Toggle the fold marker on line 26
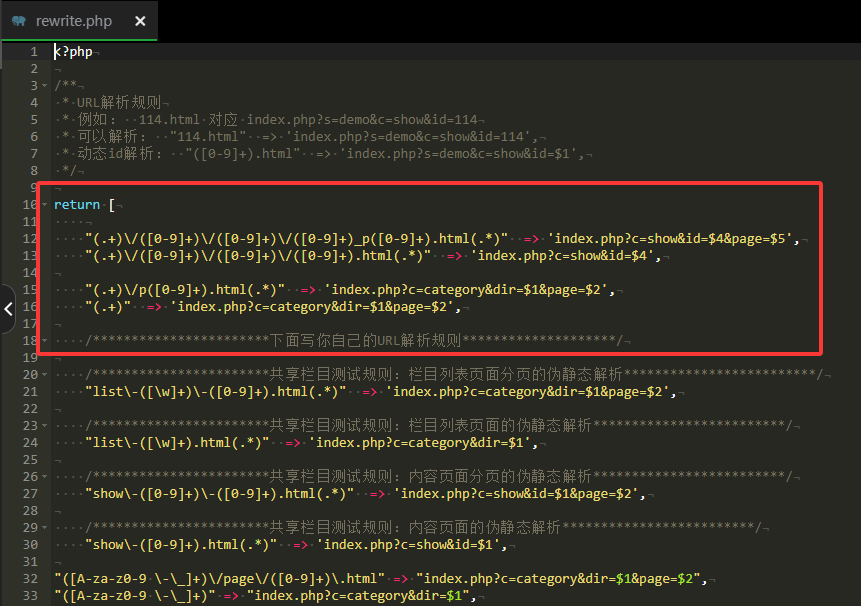This screenshot has height=606, width=861. tap(44, 477)
